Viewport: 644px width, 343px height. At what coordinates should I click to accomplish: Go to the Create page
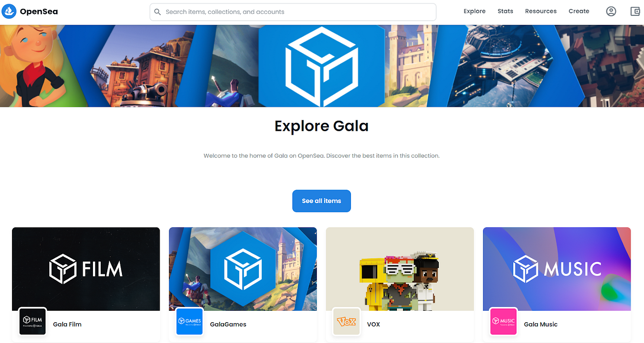click(579, 11)
